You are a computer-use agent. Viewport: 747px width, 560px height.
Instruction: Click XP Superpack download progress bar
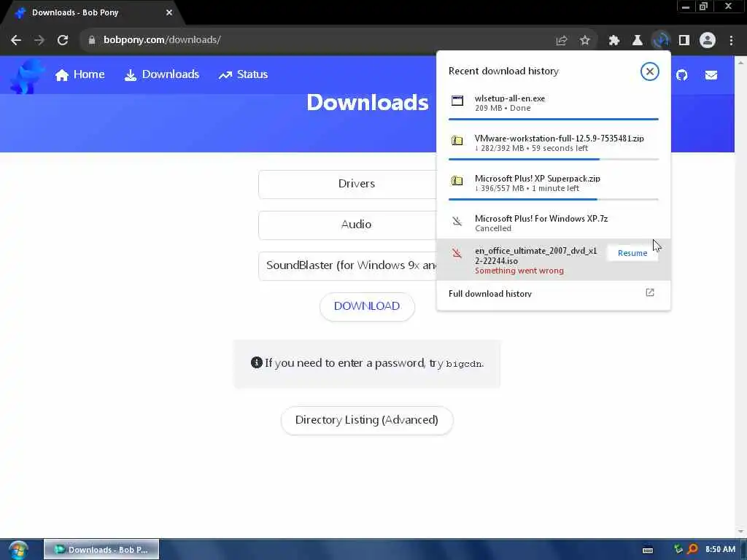point(553,199)
